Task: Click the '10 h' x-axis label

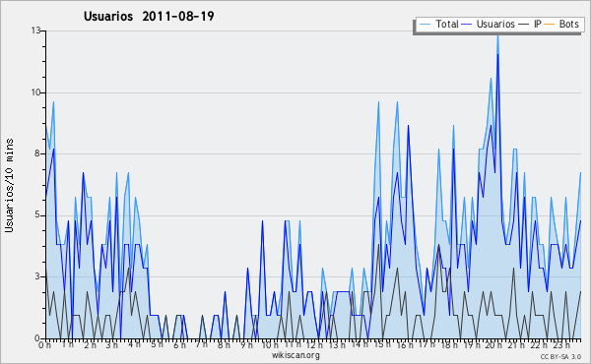Action: 270,344
